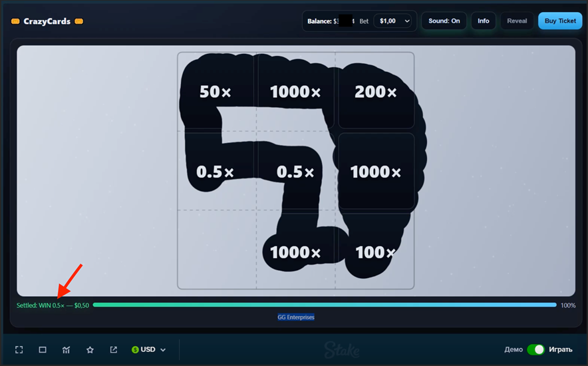Add game to favorites with the star icon
The image size is (588, 366).
pos(90,349)
